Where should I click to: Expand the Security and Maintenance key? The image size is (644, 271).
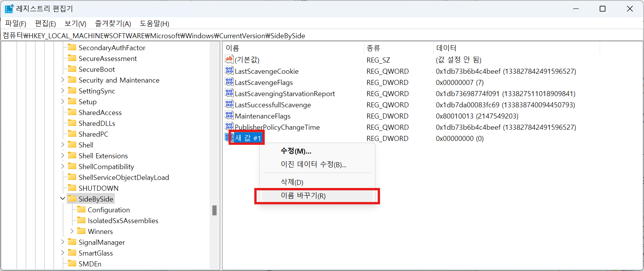click(x=63, y=80)
